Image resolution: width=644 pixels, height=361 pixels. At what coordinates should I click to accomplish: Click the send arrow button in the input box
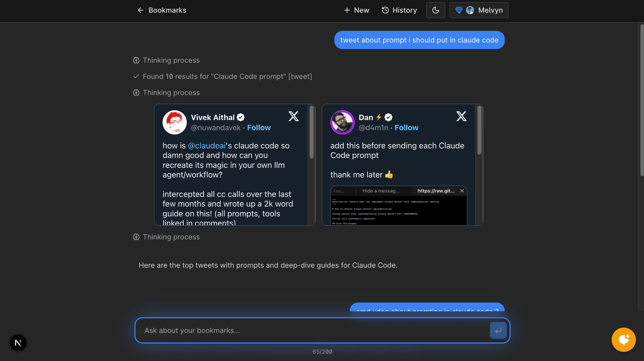pos(498,330)
